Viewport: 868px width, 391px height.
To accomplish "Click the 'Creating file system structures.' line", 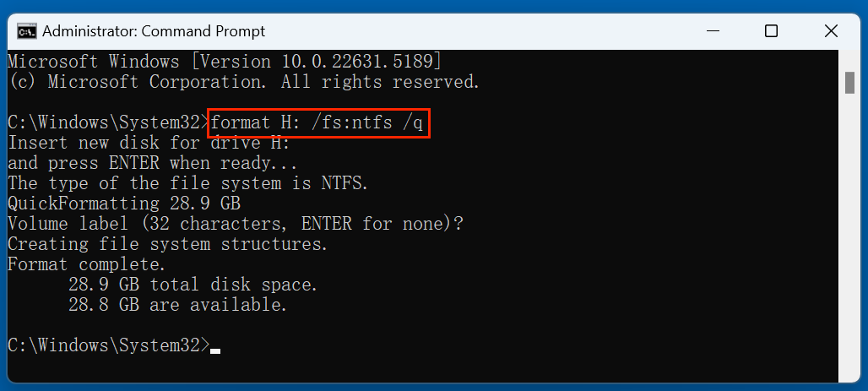I will point(168,244).
